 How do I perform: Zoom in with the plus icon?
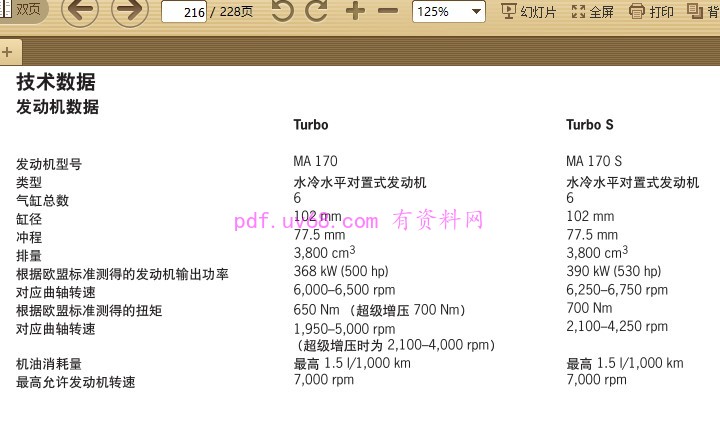coord(355,11)
